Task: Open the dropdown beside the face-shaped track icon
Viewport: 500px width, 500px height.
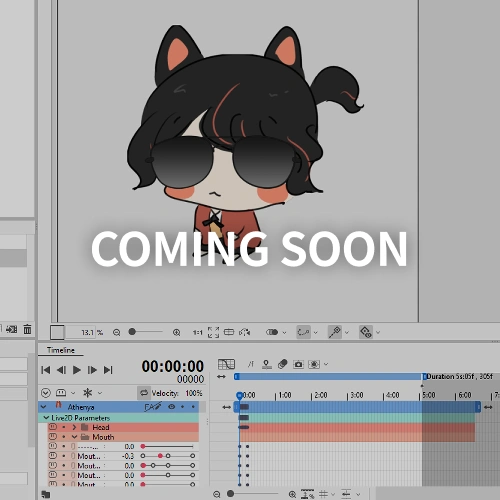Action: (x=73, y=393)
